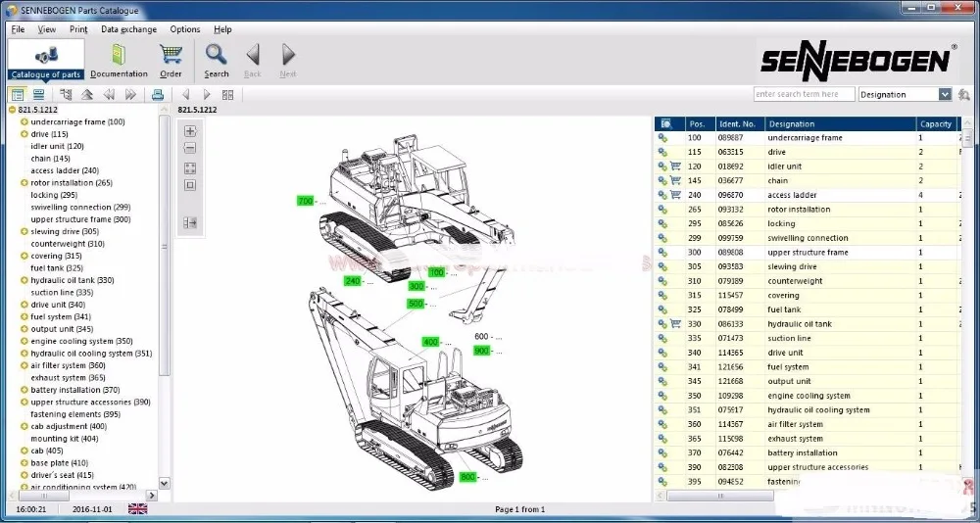Click the table header filter icon
Screen dimensions: 980x523
point(665,123)
